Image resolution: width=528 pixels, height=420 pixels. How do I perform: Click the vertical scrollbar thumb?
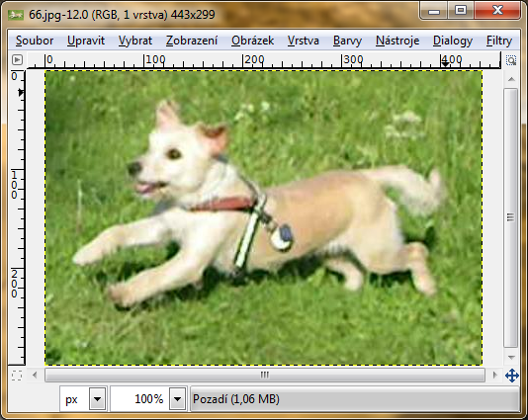tap(511, 217)
